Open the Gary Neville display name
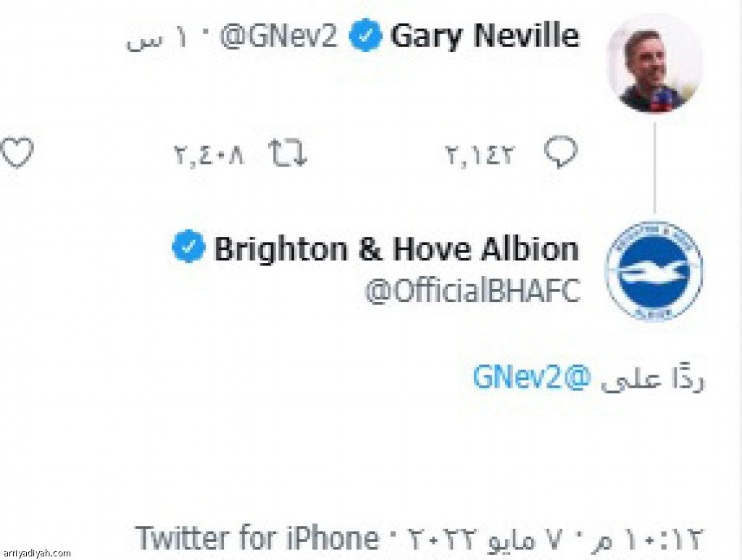 coord(485,35)
